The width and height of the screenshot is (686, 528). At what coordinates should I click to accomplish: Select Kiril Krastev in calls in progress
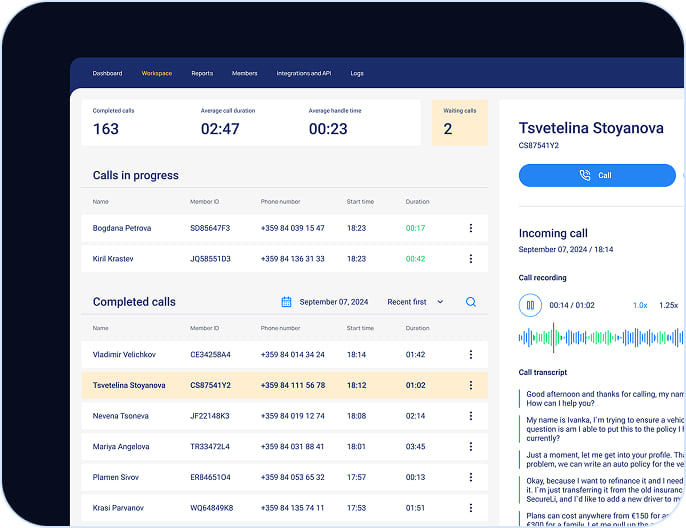pyautogui.click(x=113, y=259)
